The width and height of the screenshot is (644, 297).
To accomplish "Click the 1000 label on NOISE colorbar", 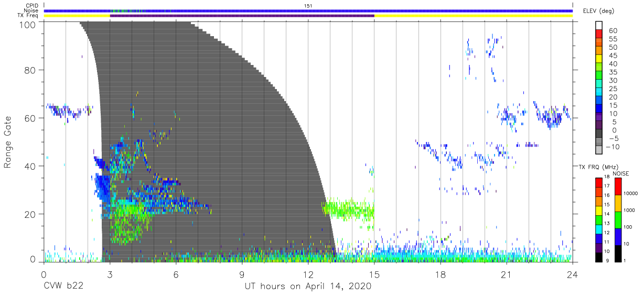I will pos(629,211).
